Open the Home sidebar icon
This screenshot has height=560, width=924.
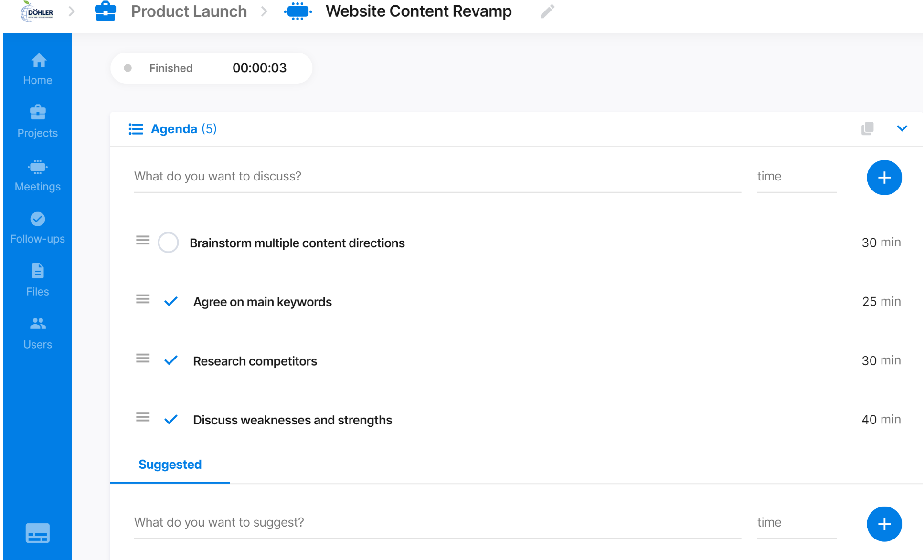[x=38, y=68]
